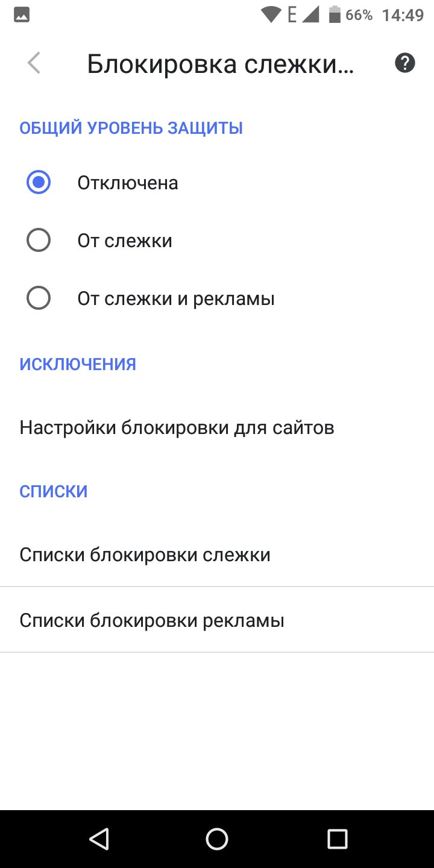Tap the От слежки и рекламы label
Image resolution: width=434 pixels, height=868 pixels.
[x=176, y=298]
